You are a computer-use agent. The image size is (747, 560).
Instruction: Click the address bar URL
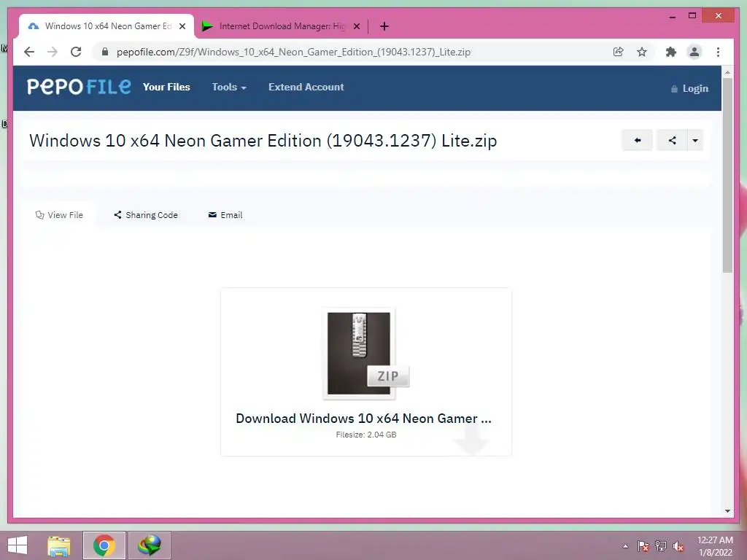click(x=293, y=52)
